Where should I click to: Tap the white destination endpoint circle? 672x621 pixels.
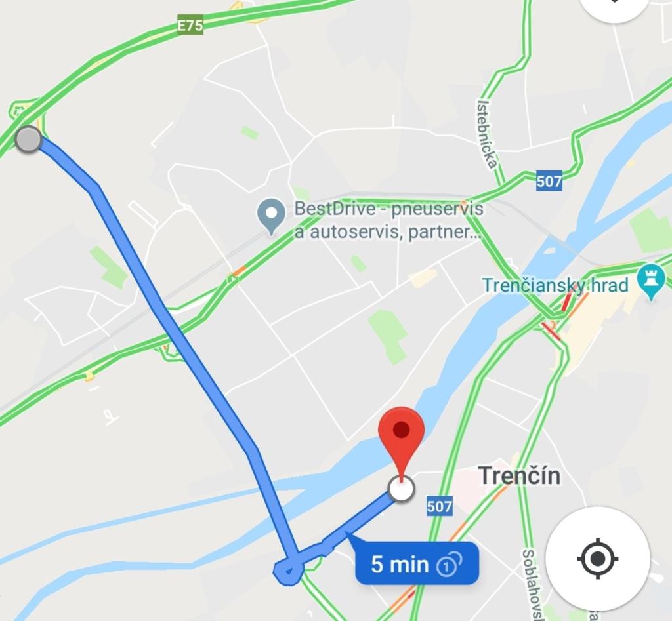coord(401,489)
